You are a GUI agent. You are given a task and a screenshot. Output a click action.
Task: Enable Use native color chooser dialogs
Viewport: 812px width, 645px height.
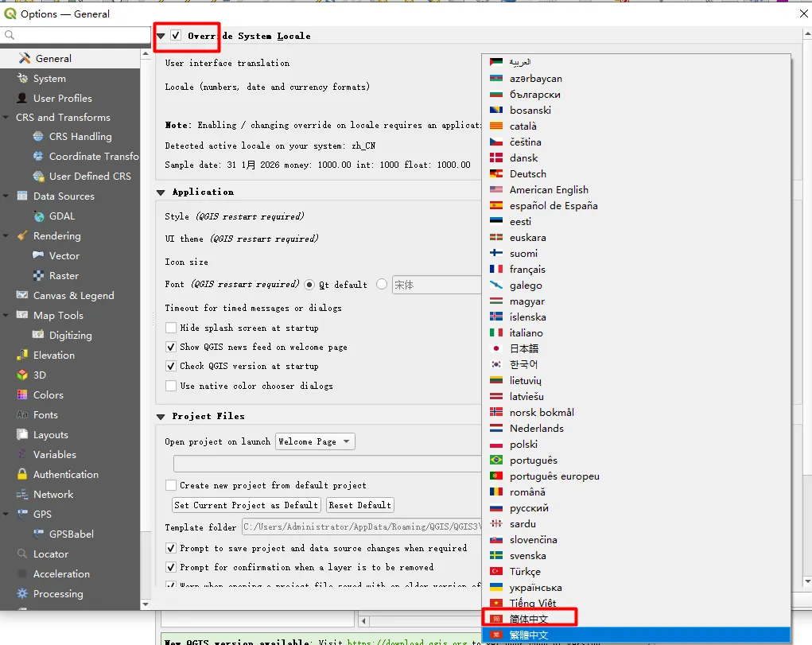[x=171, y=386]
